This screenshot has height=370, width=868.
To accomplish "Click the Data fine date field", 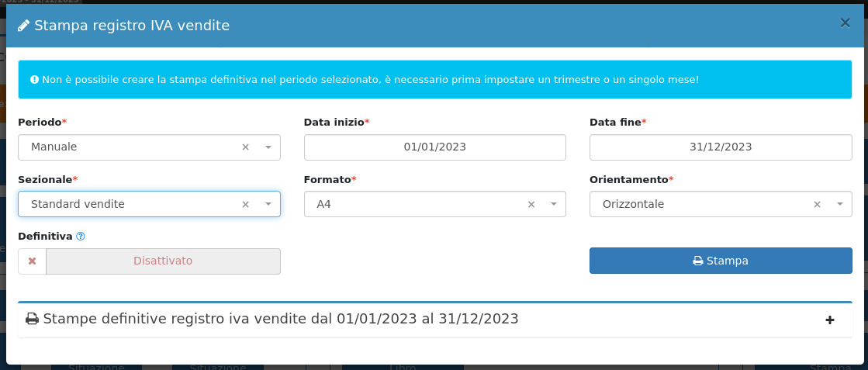I will point(721,147).
